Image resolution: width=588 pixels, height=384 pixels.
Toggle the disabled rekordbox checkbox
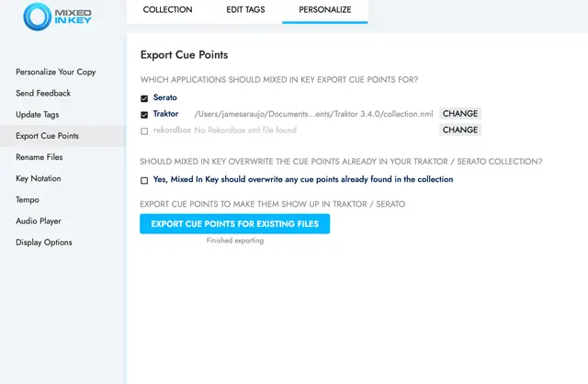144,130
